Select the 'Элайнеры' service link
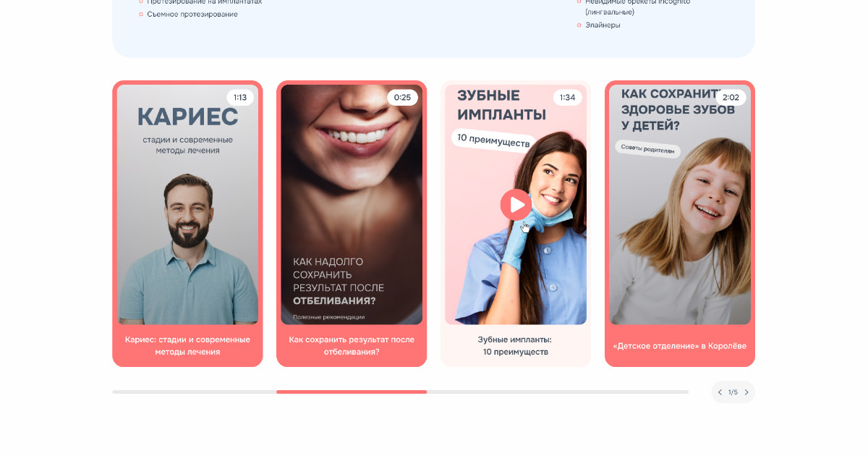The image size is (868, 456). [x=603, y=25]
